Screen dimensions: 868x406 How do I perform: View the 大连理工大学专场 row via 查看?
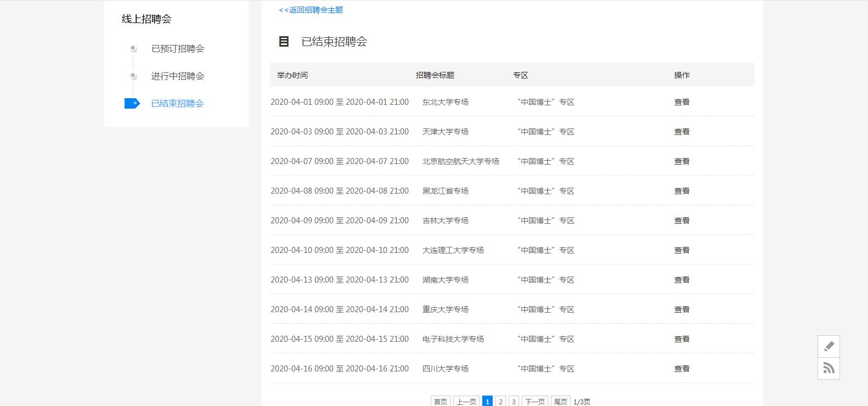coord(682,250)
